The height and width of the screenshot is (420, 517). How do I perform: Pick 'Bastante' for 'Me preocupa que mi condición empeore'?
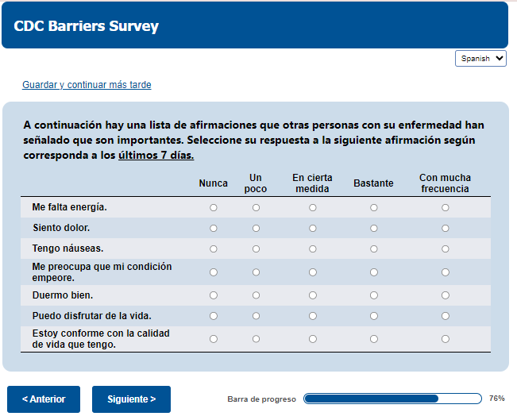(x=373, y=272)
